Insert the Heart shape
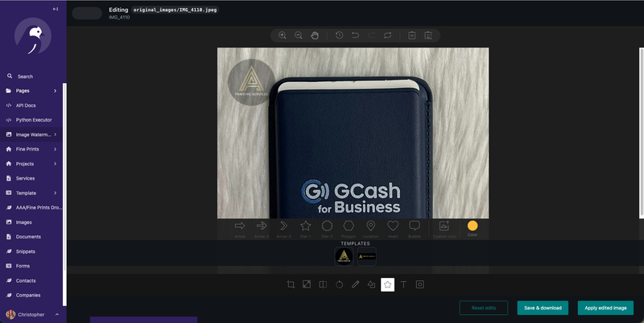This screenshot has height=323, width=644. [393, 226]
